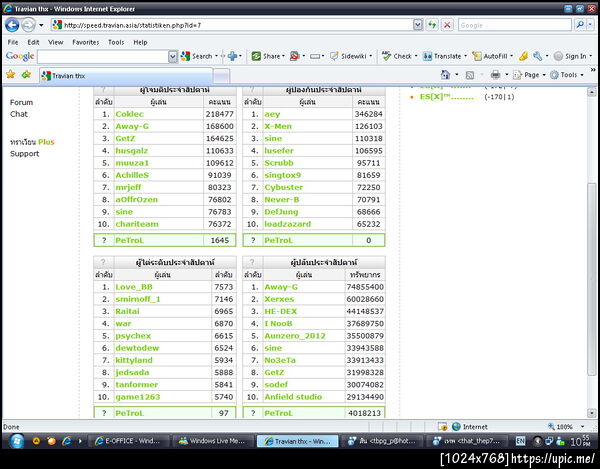Click Google toolbar Search button
This screenshot has width=600, height=469.
coord(197,56)
